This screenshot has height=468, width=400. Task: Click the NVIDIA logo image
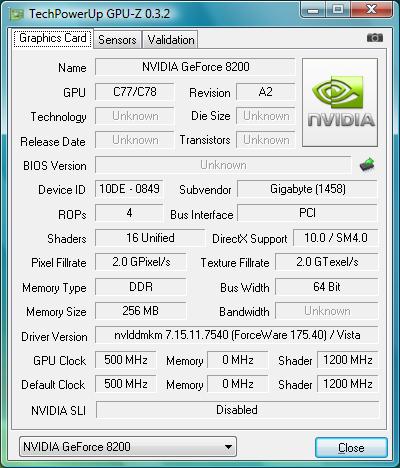click(340, 102)
